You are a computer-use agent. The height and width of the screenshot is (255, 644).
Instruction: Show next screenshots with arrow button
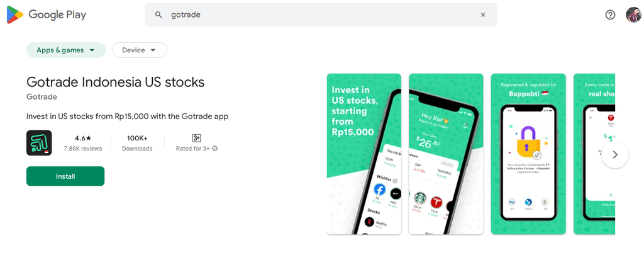[615, 155]
